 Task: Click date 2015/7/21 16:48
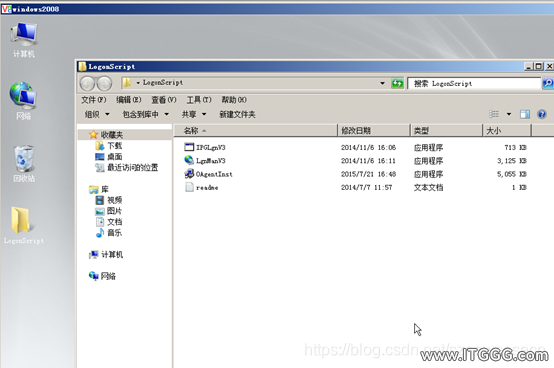[368, 174]
